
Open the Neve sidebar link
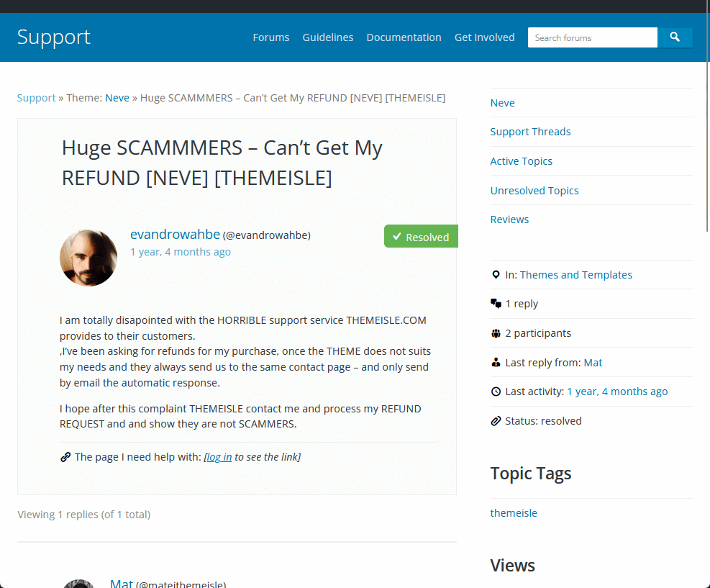click(502, 103)
